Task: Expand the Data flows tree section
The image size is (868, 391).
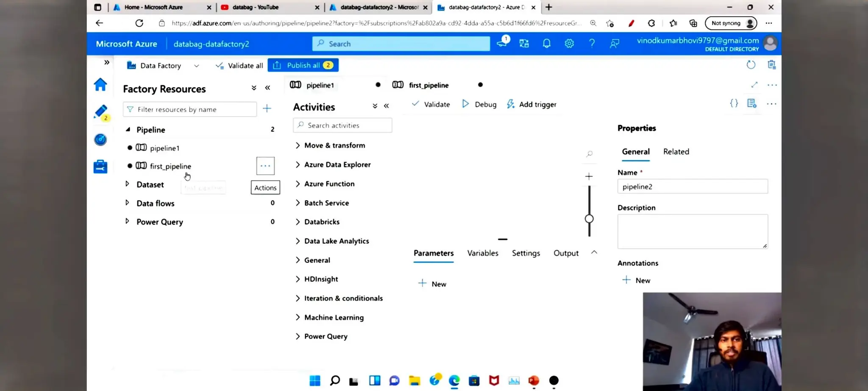Action: 127,203
